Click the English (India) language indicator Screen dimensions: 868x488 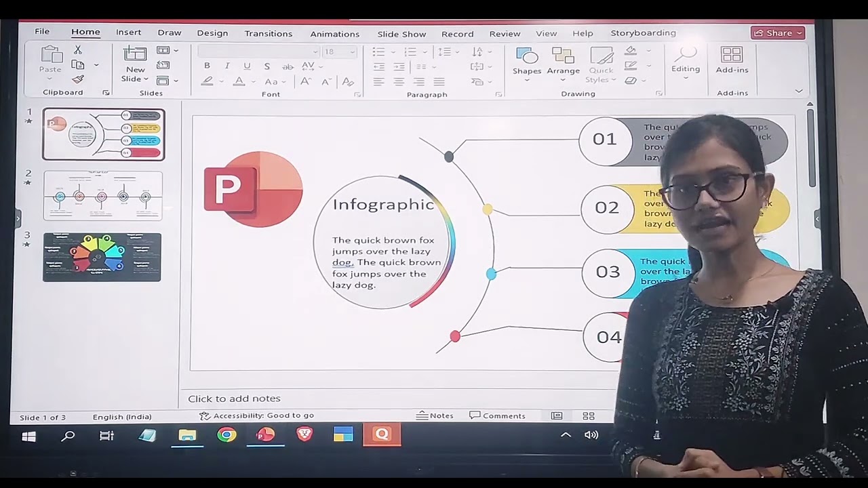coord(122,417)
